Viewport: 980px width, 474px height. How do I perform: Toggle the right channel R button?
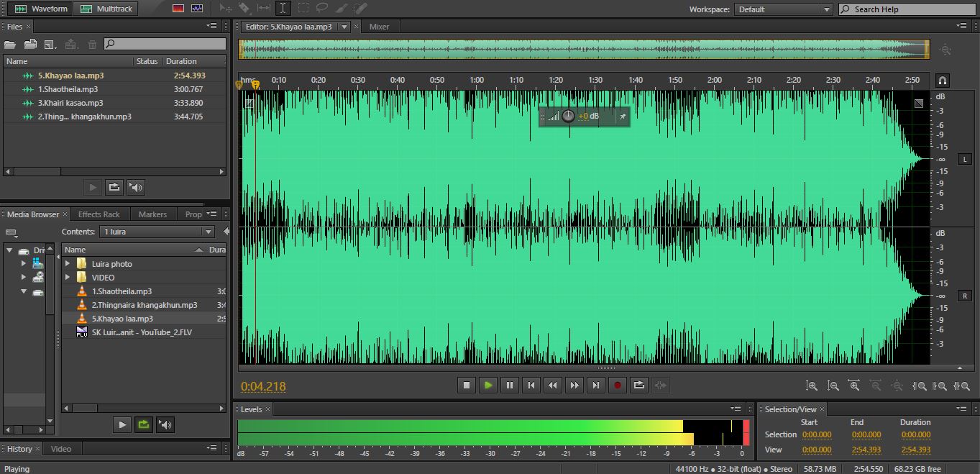[x=964, y=296]
